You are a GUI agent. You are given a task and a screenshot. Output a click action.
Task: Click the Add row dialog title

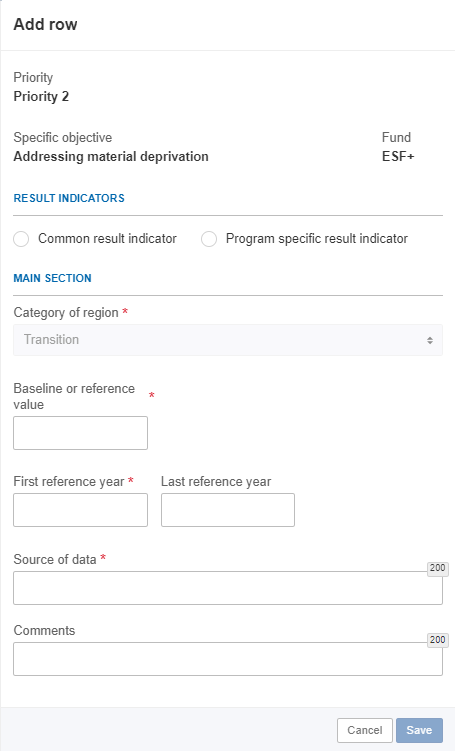(46, 24)
